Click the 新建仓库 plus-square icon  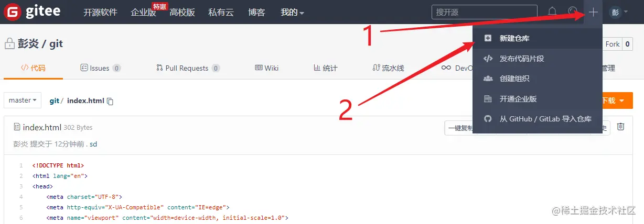488,38
